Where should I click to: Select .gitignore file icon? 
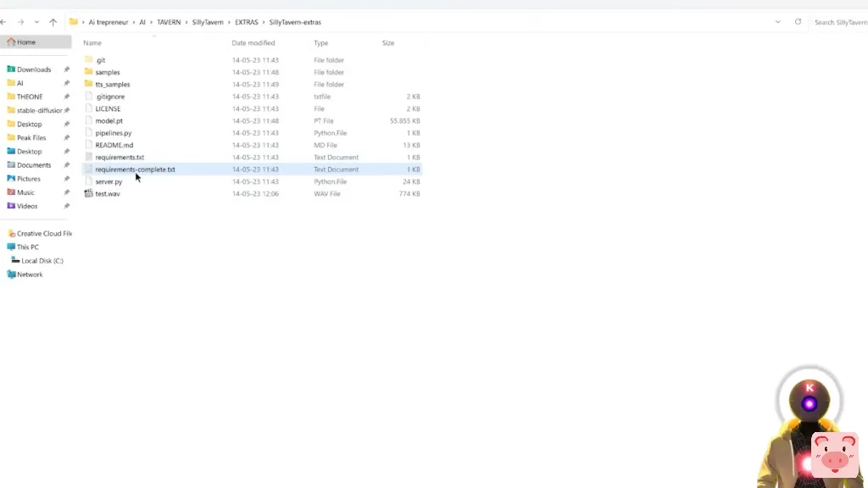pos(88,97)
